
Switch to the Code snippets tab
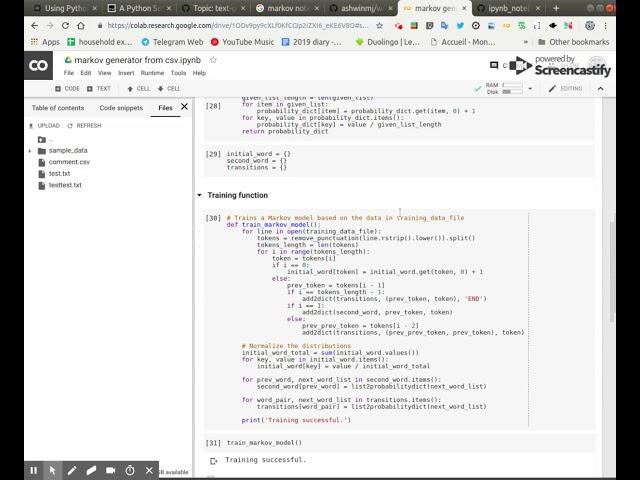[121, 108]
